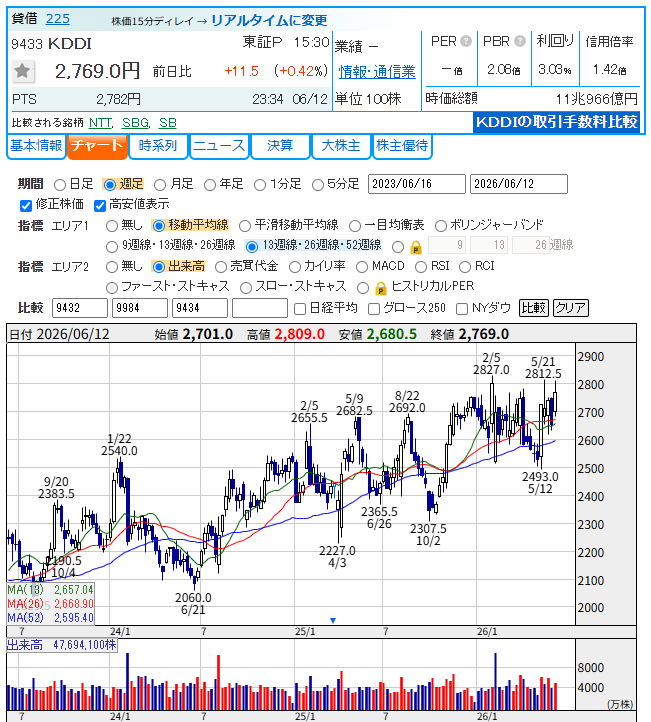
Task: Select the custom moving average radio button
Action: (x=398, y=247)
